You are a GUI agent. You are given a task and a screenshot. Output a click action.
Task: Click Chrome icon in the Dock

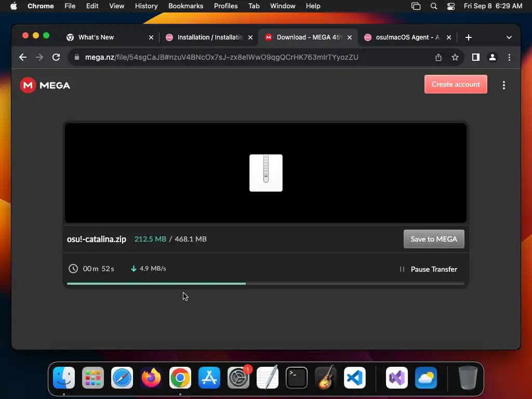(x=180, y=378)
